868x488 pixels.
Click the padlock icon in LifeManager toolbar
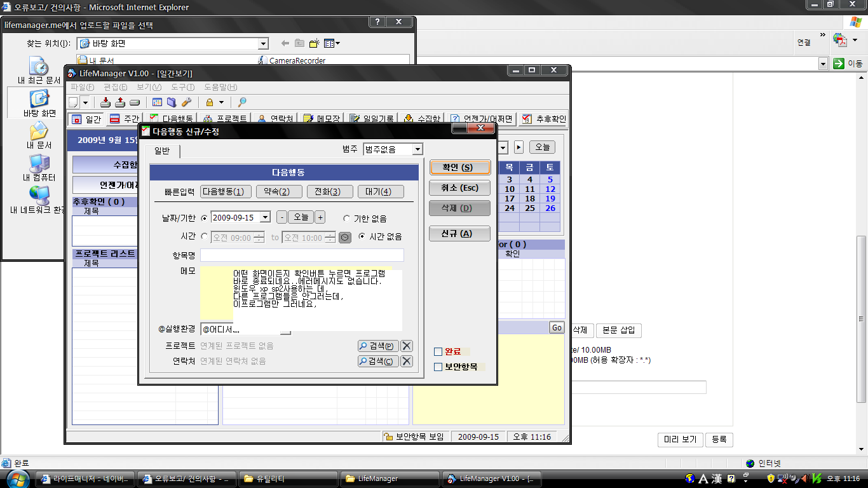(210, 102)
